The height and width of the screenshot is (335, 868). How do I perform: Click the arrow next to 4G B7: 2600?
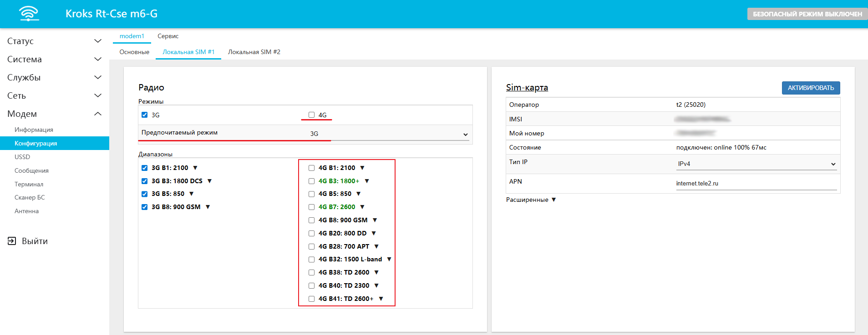tap(362, 207)
